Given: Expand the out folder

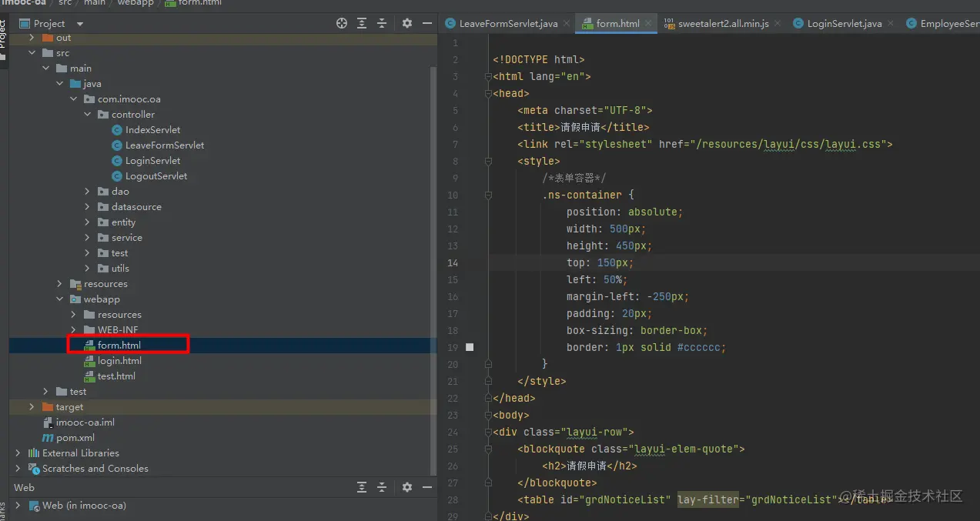Looking at the screenshot, I should point(32,38).
